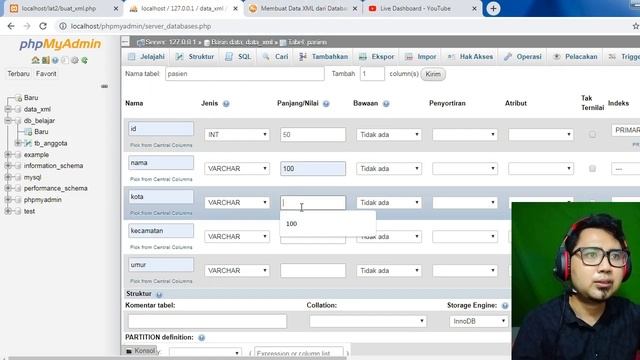Expand the phpmyadmin database node

pyautogui.click(x=8, y=200)
